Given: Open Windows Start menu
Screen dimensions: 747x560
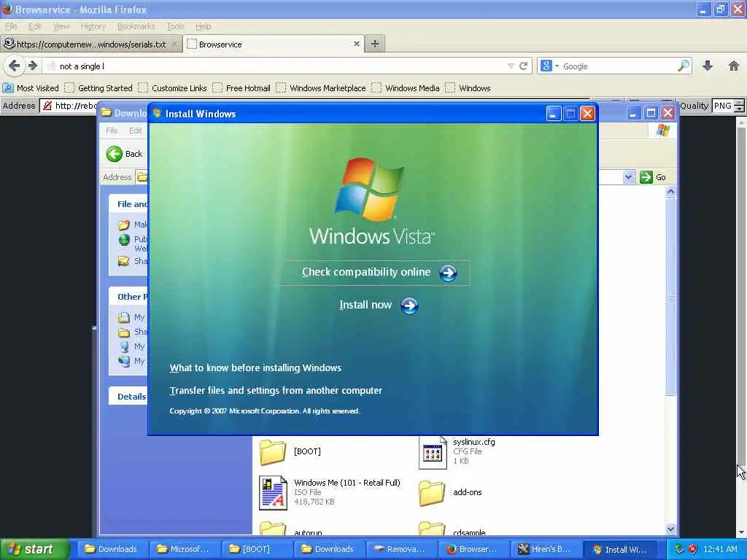Looking at the screenshot, I should [x=34, y=549].
